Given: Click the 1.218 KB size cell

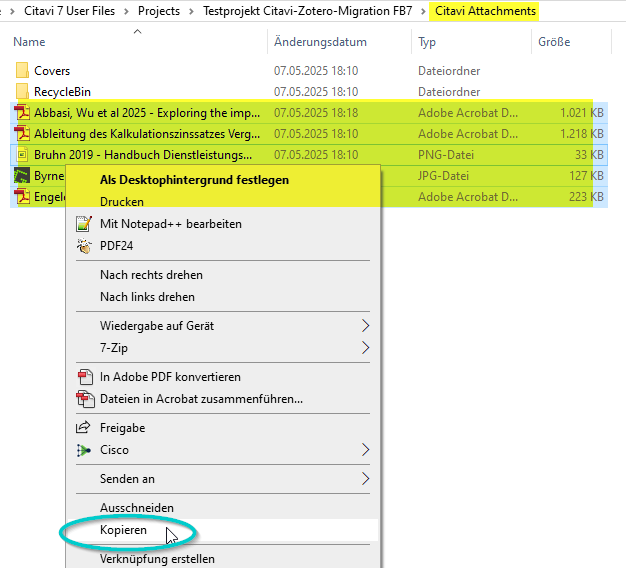Looking at the screenshot, I should (x=582, y=134).
